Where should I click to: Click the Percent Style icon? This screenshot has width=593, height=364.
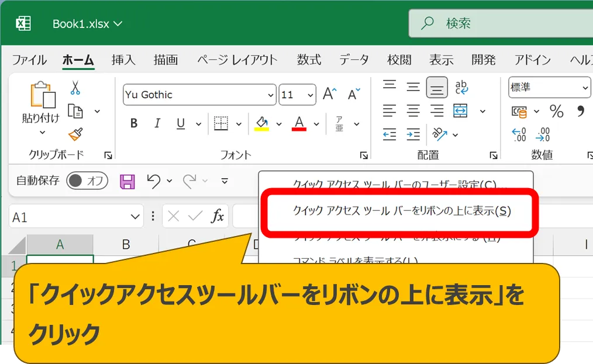tap(556, 112)
